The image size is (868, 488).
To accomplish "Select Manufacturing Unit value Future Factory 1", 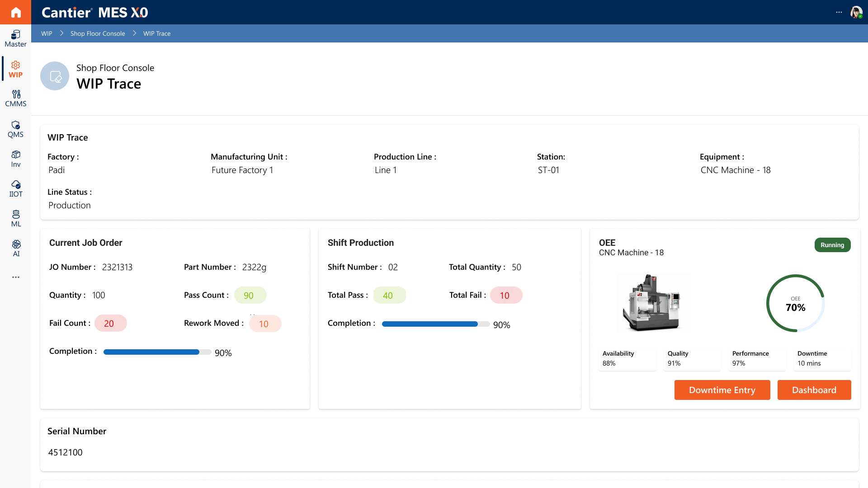I will coord(242,170).
